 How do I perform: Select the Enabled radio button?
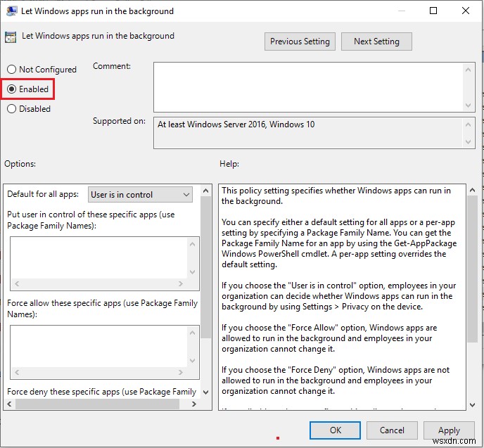27,89
